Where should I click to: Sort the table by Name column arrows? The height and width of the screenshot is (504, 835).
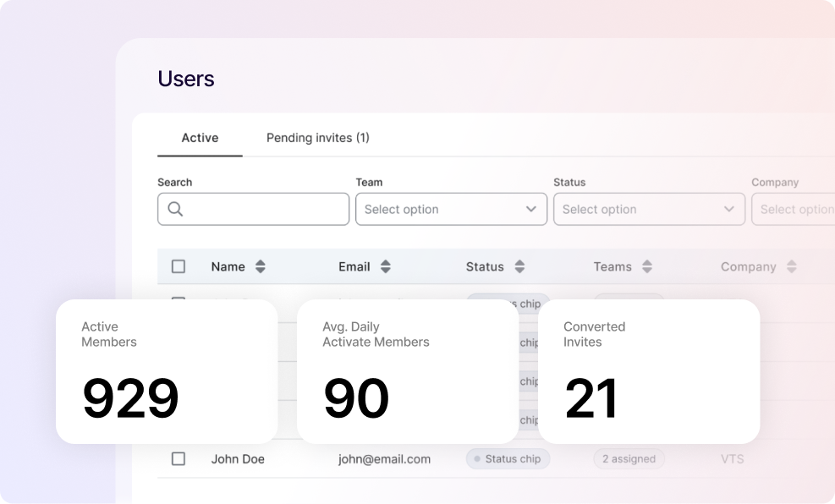[261, 266]
